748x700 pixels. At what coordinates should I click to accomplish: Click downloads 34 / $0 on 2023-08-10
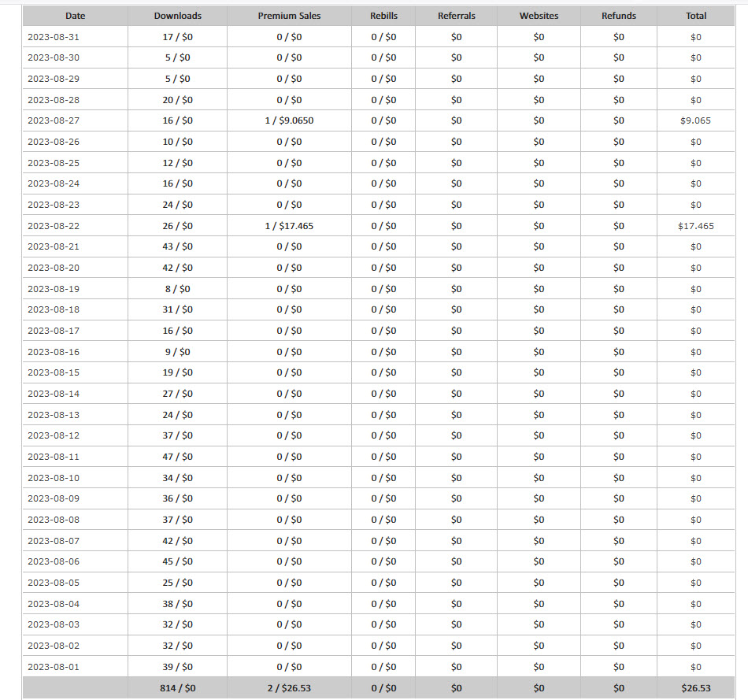tap(177, 478)
